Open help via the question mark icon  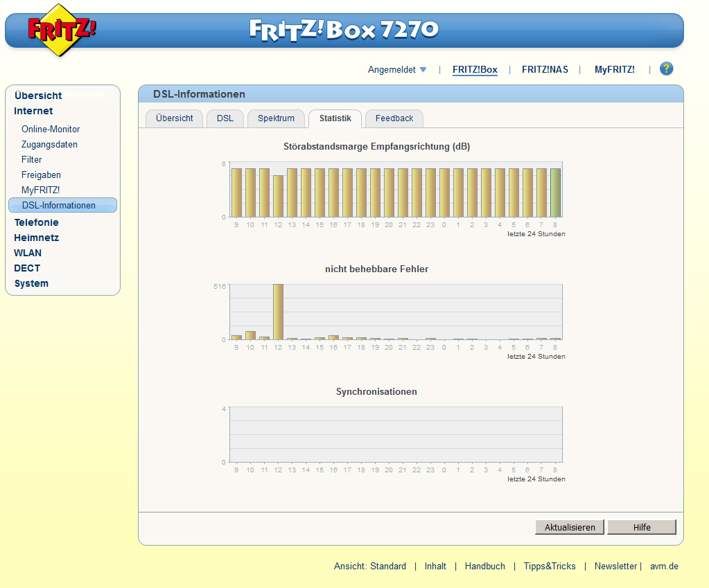pos(666,69)
